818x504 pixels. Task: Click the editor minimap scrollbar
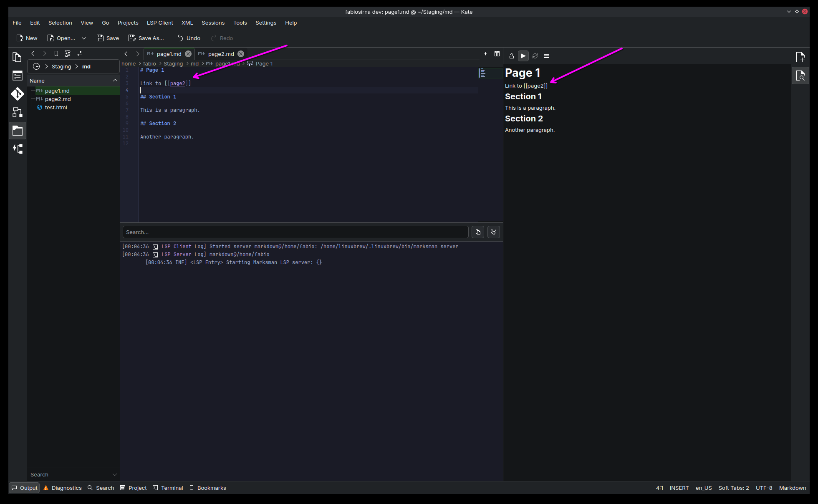pyautogui.click(x=490, y=73)
